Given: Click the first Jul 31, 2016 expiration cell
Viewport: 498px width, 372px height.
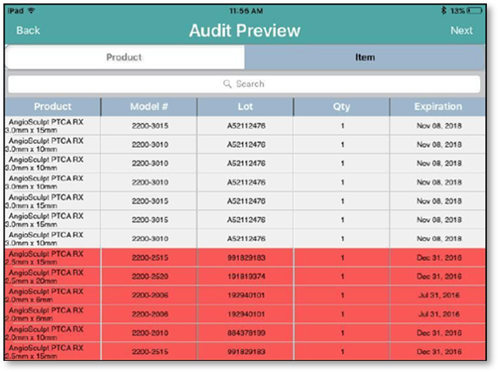Looking at the screenshot, I should click(438, 295).
